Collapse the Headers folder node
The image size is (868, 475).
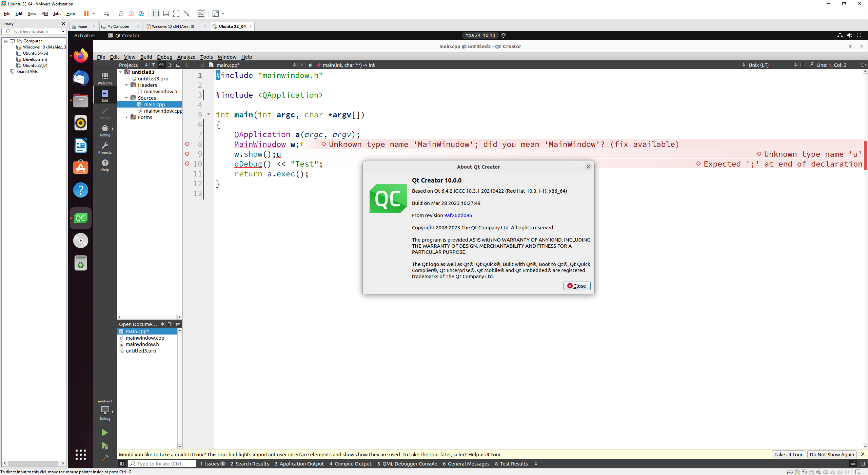[x=126, y=85]
